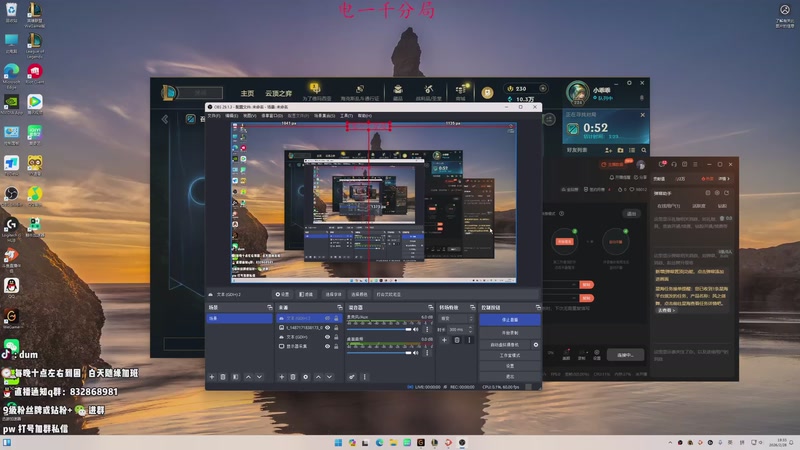Delete the selected scene transition

(x=457, y=340)
